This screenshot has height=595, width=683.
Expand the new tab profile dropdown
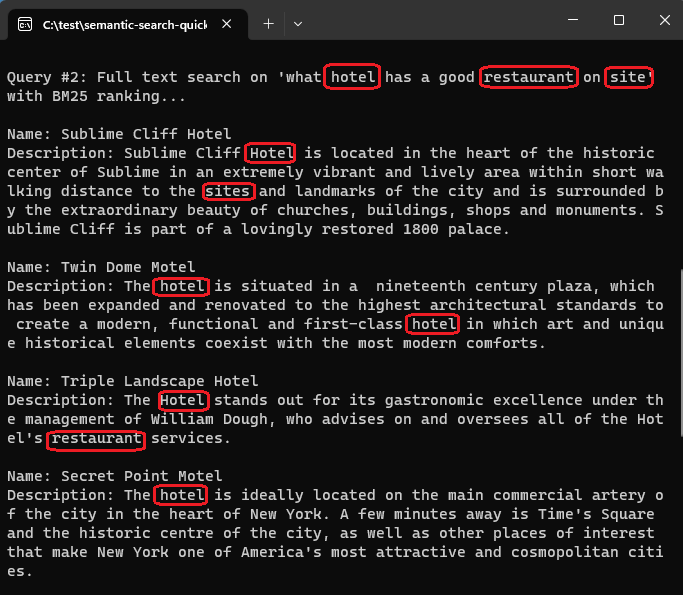(x=298, y=24)
